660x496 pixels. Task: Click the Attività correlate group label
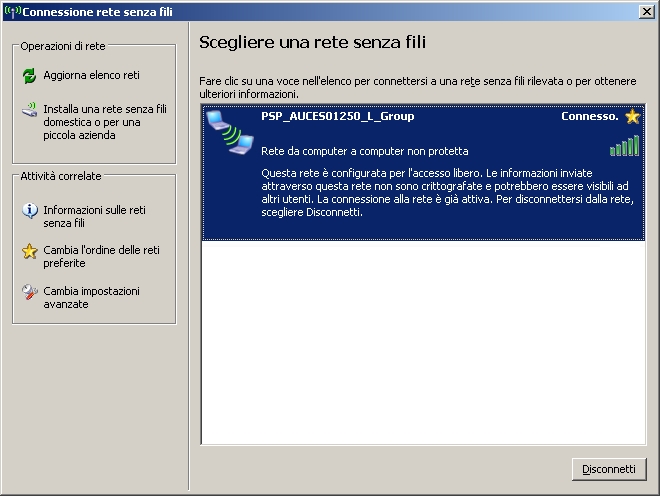(x=61, y=176)
